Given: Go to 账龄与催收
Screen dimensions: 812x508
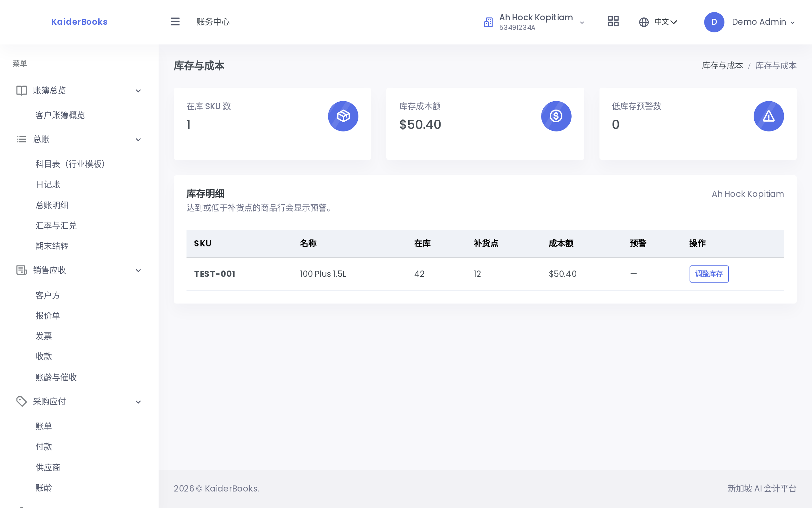Looking at the screenshot, I should pyautogui.click(x=56, y=377).
